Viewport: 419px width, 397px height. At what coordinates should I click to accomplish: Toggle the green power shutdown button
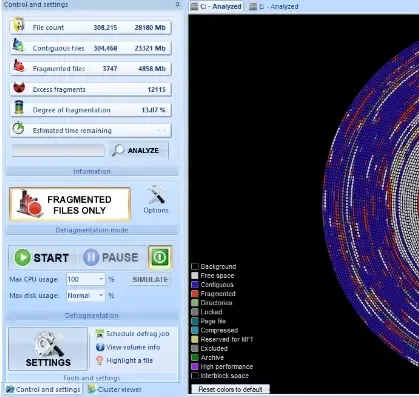click(160, 257)
